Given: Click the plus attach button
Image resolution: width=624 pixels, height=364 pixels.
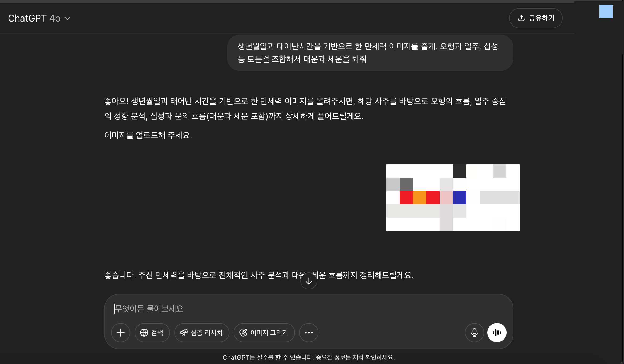Looking at the screenshot, I should click(x=120, y=333).
